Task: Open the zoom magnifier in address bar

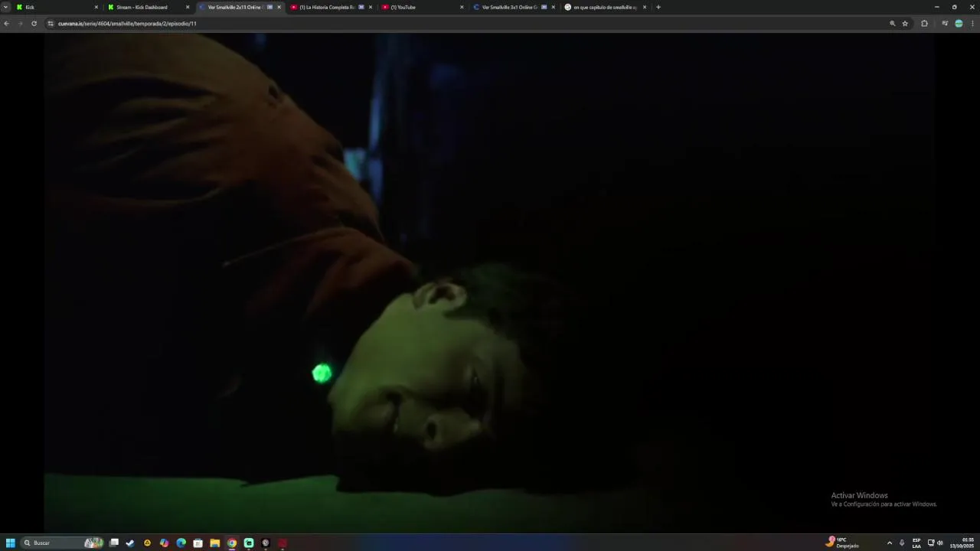Action: click(x=892, y=24)
